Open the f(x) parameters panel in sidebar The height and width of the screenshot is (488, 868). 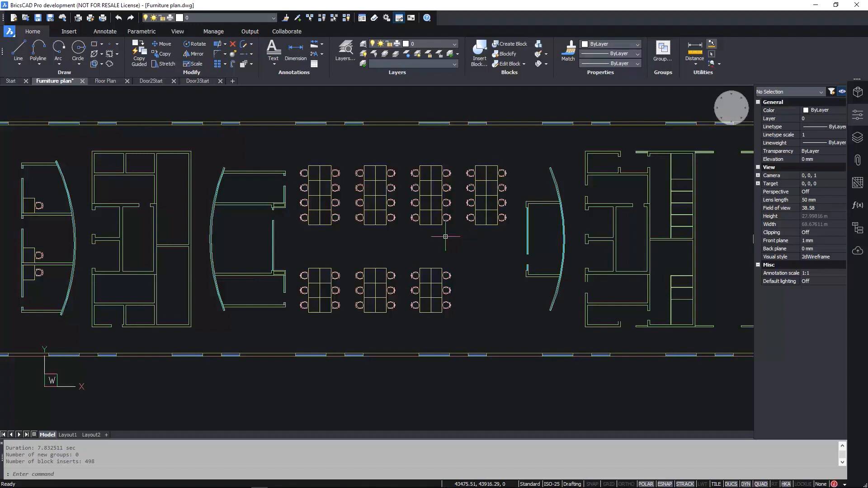pos(858,205)
